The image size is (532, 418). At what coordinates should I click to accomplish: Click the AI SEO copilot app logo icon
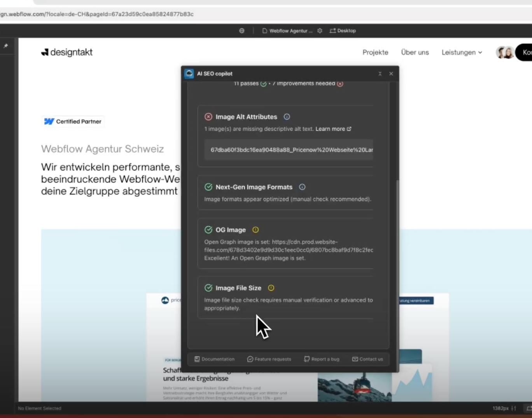click(x=189, y=73)
